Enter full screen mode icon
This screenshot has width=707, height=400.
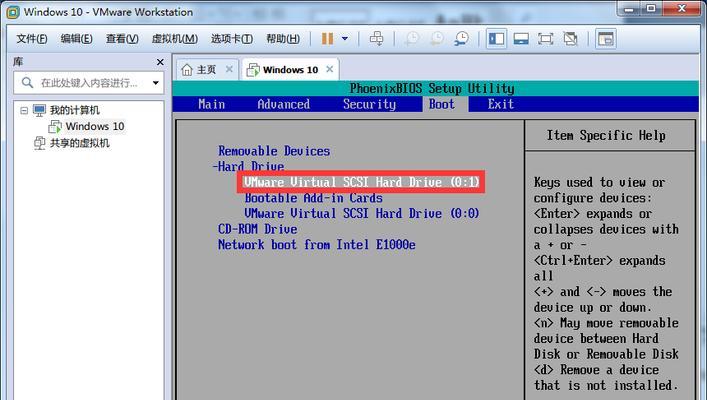[x=546, y=39]
